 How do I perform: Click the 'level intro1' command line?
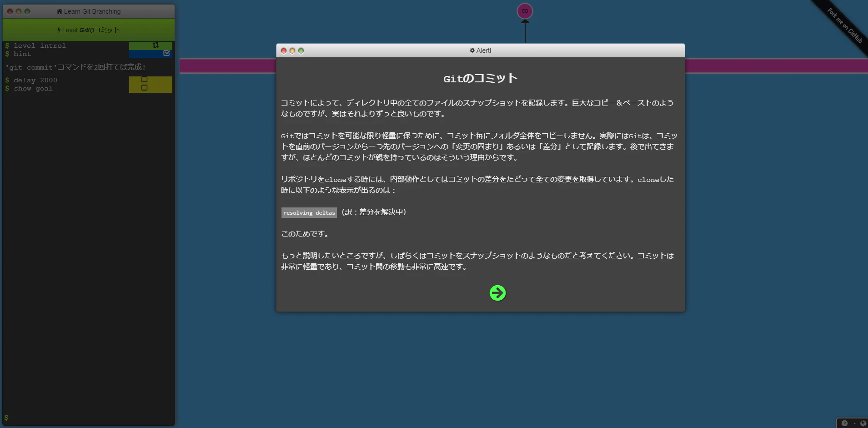[x=40, y=45]
